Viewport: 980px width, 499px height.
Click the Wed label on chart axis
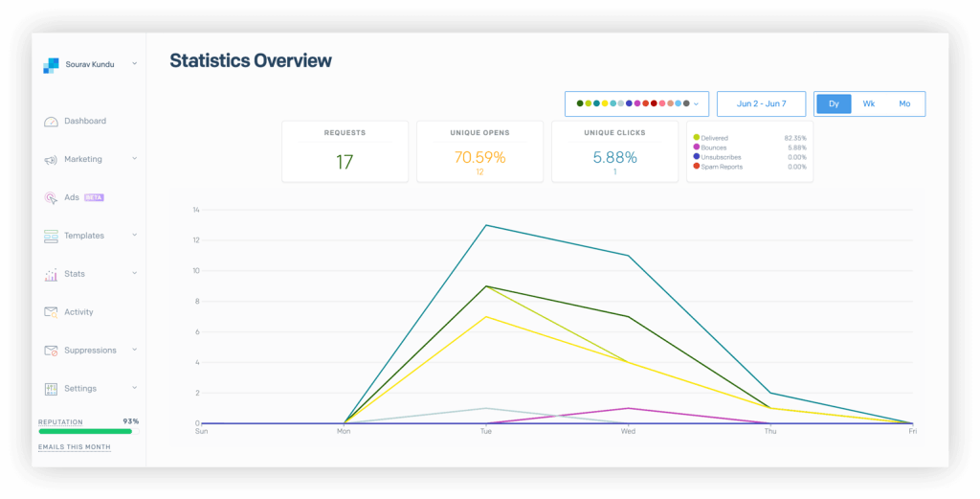(x=628, y=431)
